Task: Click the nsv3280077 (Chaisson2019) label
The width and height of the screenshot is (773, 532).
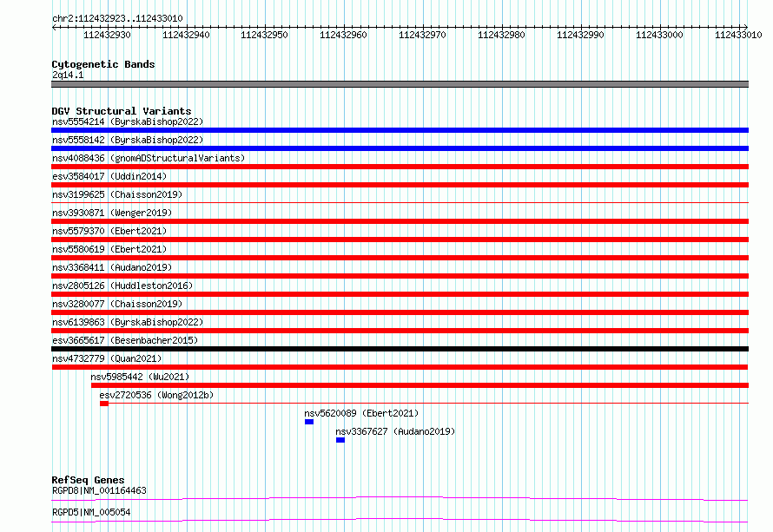Action: tap(117, 304)
